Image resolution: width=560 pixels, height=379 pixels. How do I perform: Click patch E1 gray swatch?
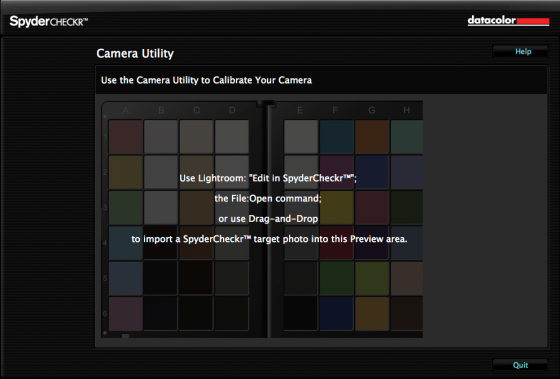pos(301,137)
